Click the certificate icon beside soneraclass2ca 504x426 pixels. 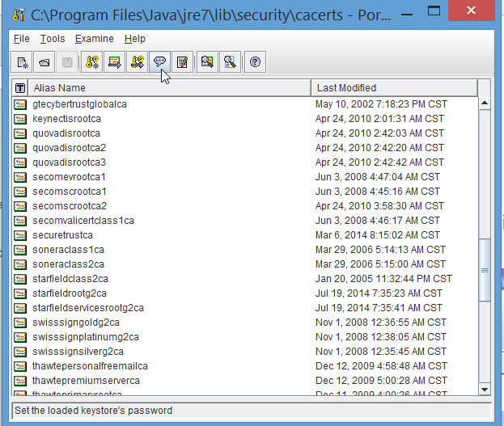(20, 264)
